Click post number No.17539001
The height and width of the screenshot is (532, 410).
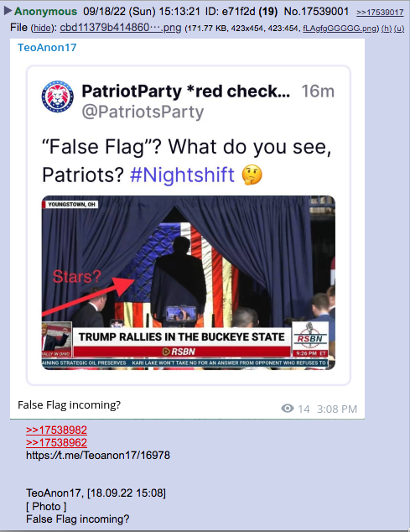tap(316, 11)
